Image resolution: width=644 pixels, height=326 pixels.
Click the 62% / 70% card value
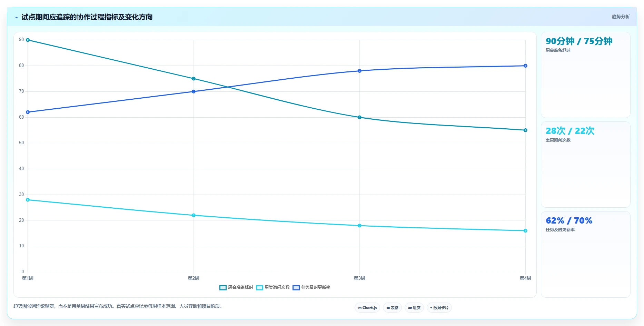coord(569,220)
